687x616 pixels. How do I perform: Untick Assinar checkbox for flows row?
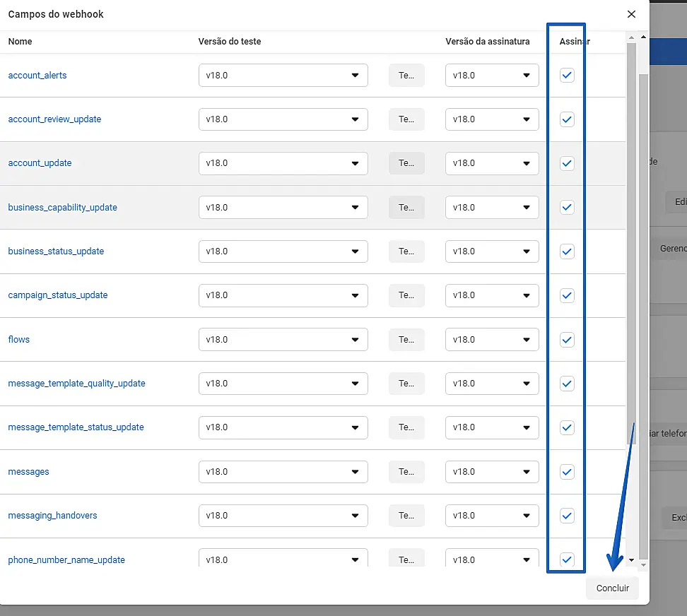[x=567, y=340]
